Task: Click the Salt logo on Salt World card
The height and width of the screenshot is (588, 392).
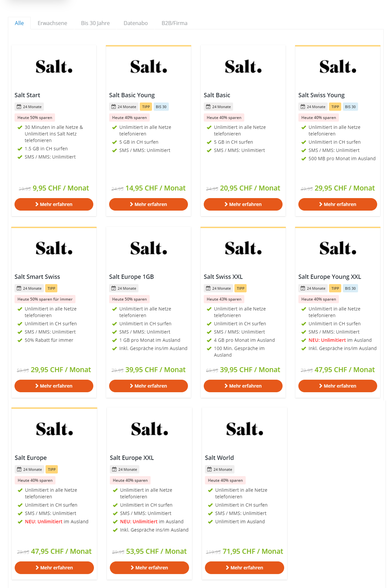Action: click(x=244, y=429)
